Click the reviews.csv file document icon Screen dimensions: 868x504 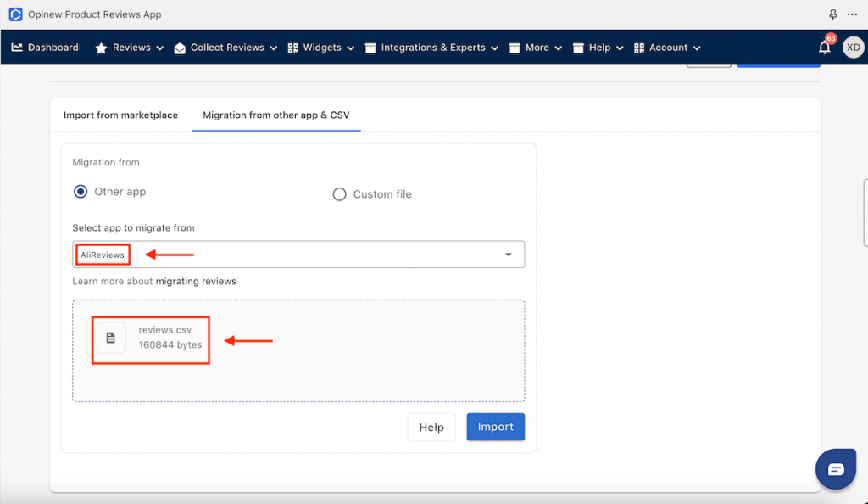tap(111, 338)
